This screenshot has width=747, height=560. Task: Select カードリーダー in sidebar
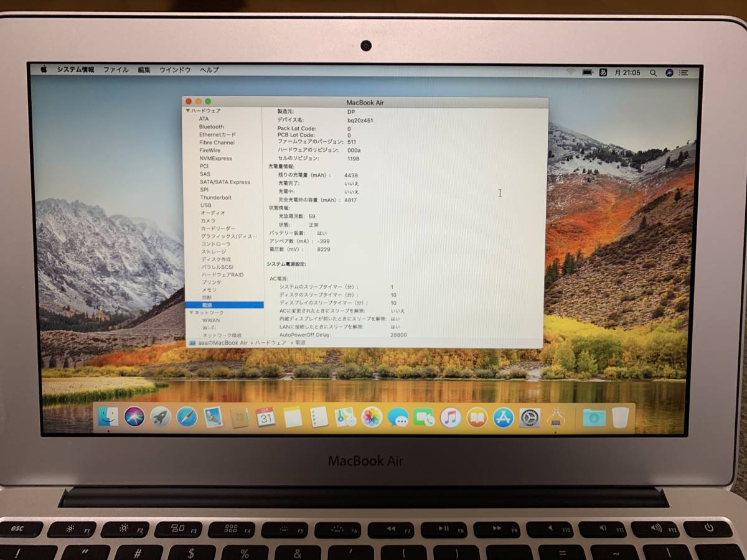click(x=218, y=228)
